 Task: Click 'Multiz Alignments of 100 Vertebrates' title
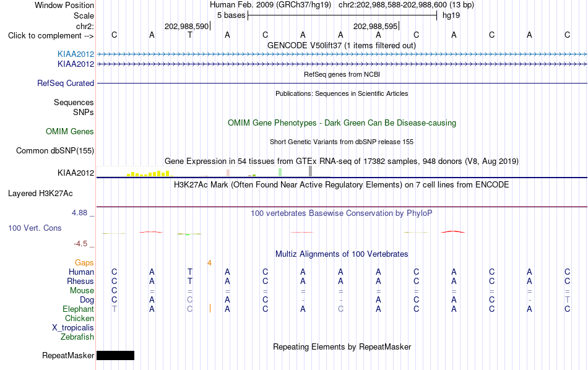342,254
